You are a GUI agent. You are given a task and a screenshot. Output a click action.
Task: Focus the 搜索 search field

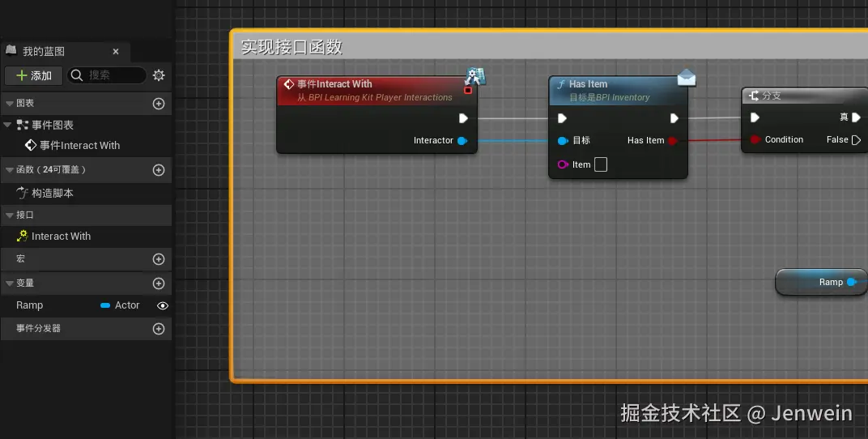pyautogui.click(x=107, y=75)
